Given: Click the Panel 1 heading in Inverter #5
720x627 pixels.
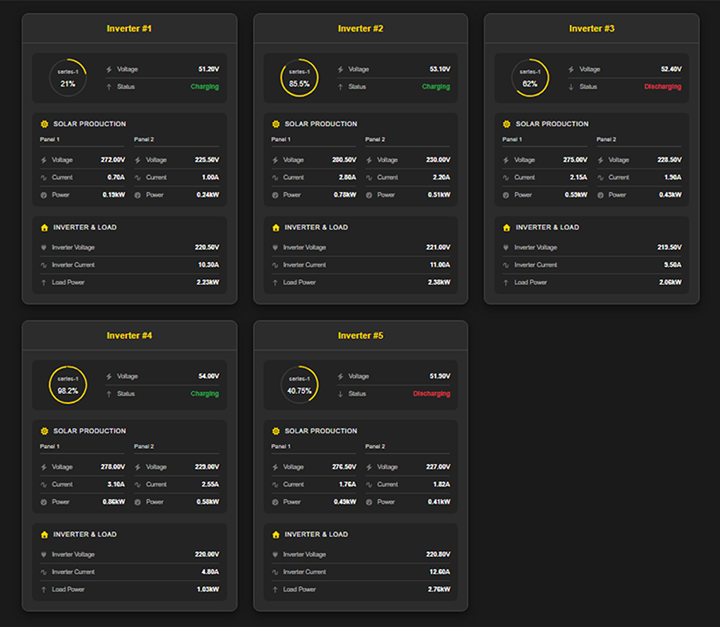Looking at the screenshot, I should (x=282, y=447).
